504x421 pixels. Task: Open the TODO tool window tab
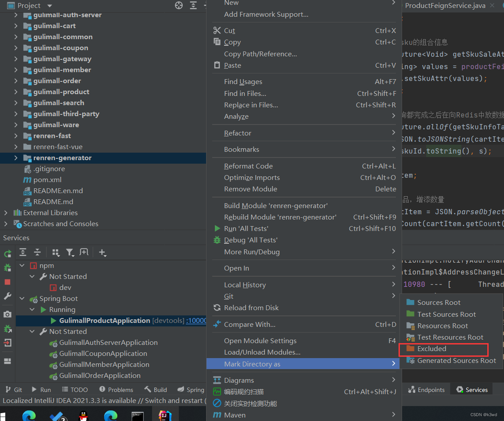75,389
